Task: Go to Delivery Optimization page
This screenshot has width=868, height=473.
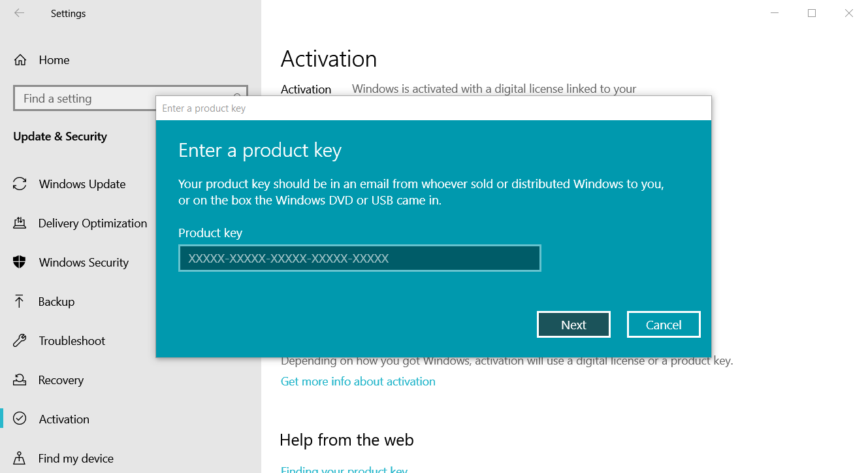Action: [93, 223]
